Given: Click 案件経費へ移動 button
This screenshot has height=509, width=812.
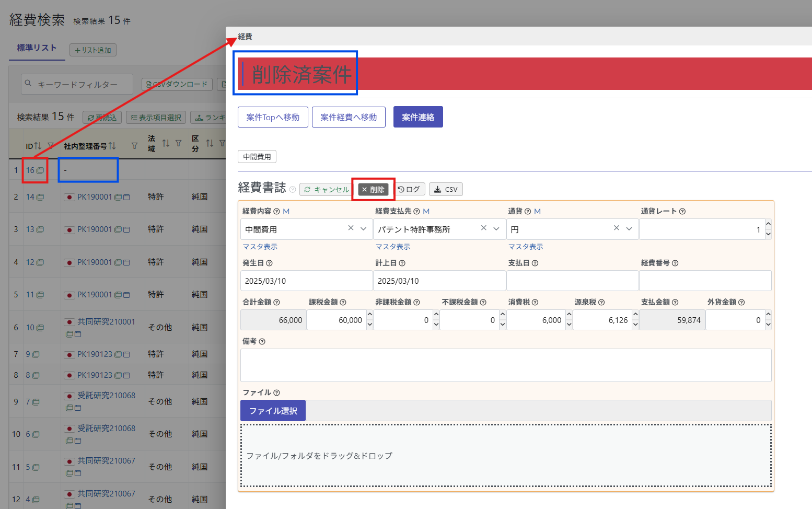Looking at the screenshot, I should pos(349,117).
